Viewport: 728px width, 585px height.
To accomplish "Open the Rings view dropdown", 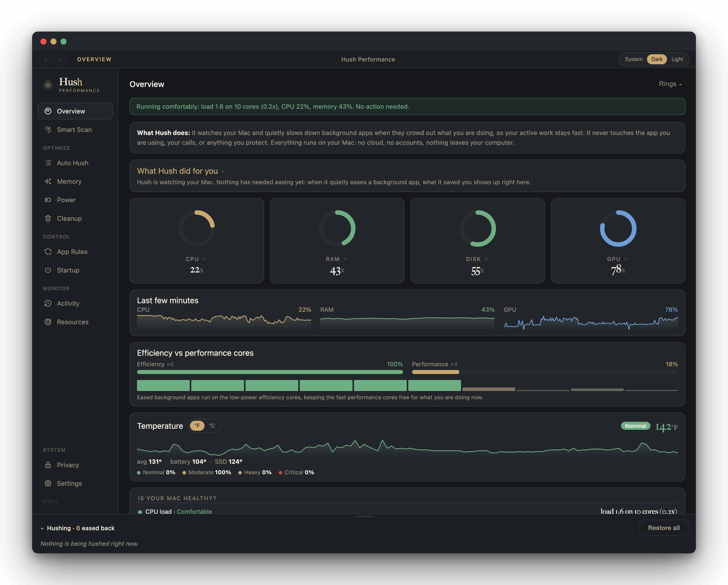I will 670,84.
